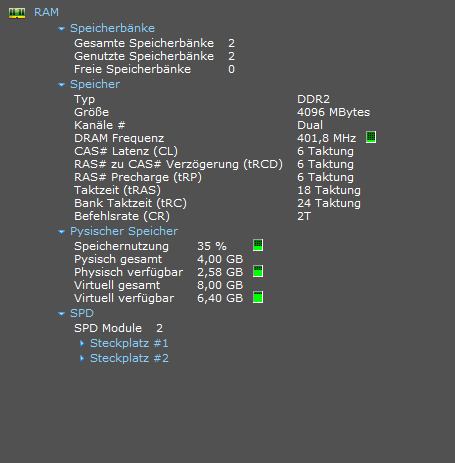Click the 4096 MBytes size value
This screenshot has height=463, width=455.
(333, 112)
